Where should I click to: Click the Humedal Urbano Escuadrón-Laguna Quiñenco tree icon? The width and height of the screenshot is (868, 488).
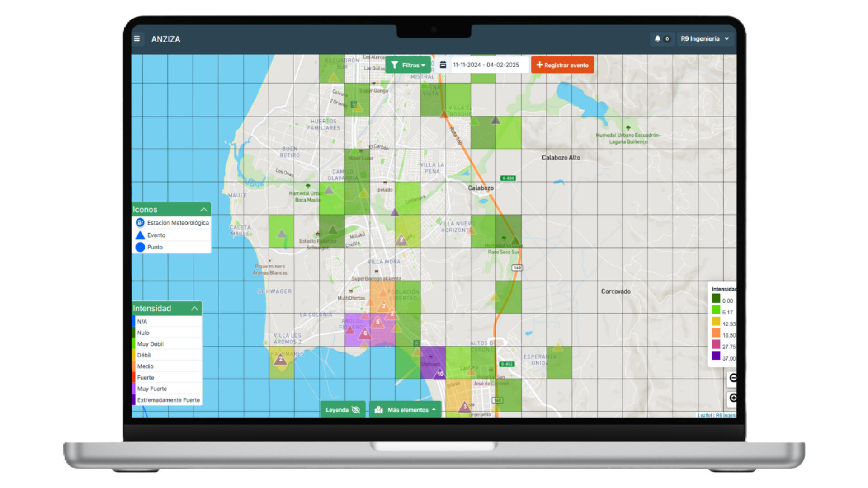point(628,128)
